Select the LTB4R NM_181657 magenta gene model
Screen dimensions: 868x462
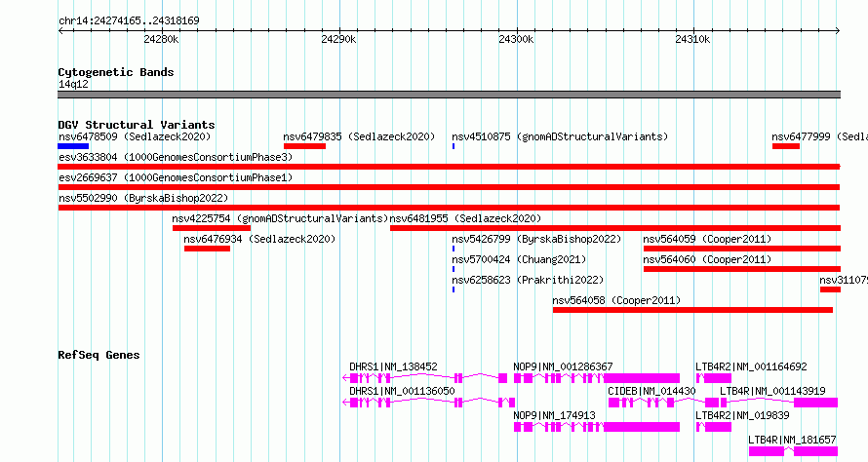(x=793, y=451)
